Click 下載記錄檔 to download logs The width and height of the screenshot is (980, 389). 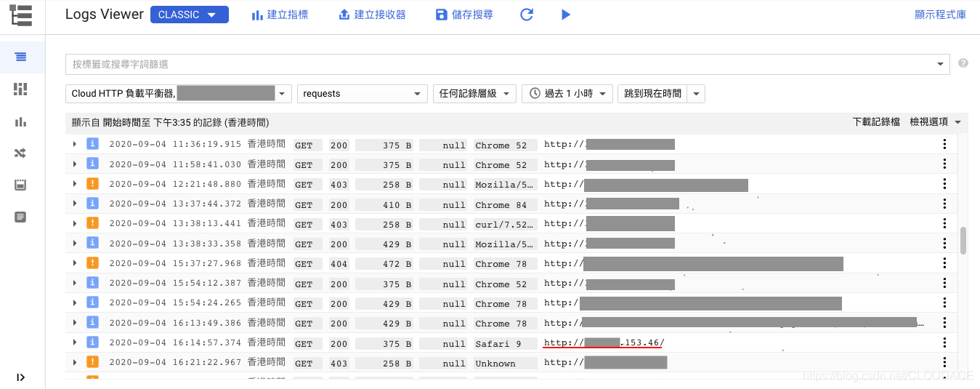876,122
